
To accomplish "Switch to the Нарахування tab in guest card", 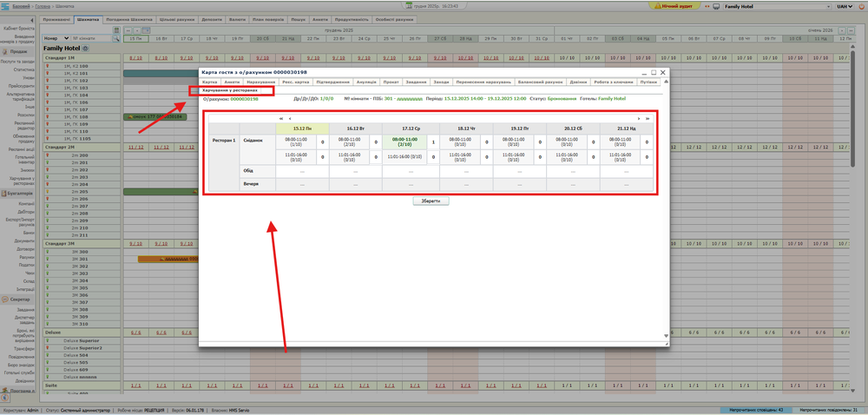I will pyautogui.click(x=260, y=82).
